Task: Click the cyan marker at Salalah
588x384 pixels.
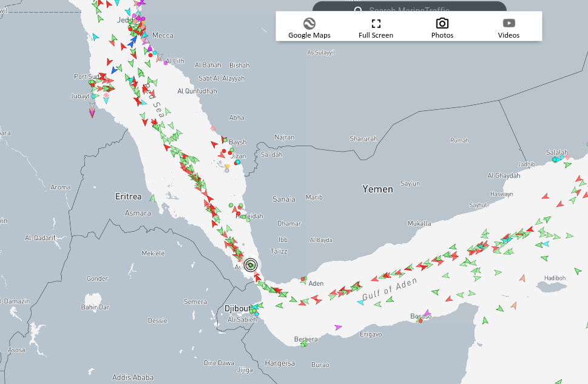Action: pyautogui.click(x=555, y=160)
